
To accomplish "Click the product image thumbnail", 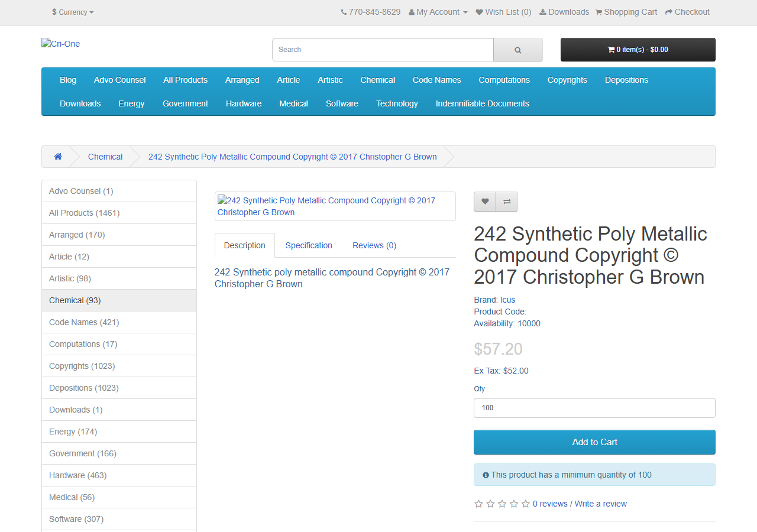I will [x=335, y=206].
